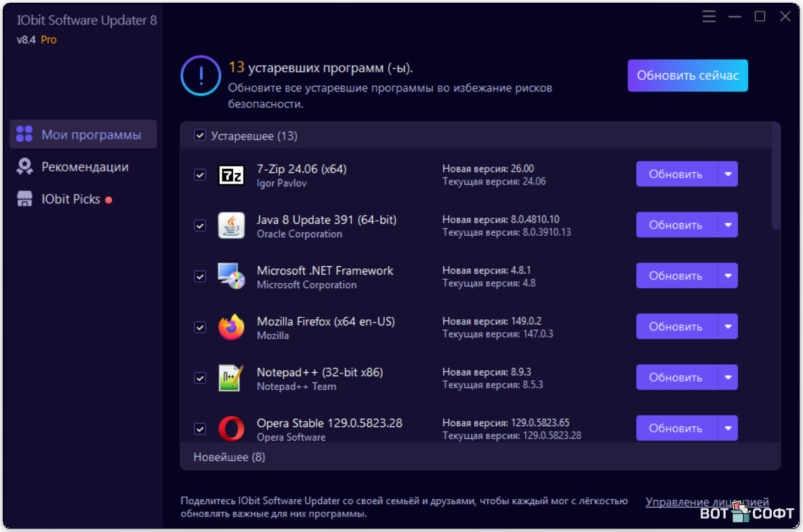803x532 pixels.
Task: Expand the Новейшее (8) section
Action: (x=230, y=457)
